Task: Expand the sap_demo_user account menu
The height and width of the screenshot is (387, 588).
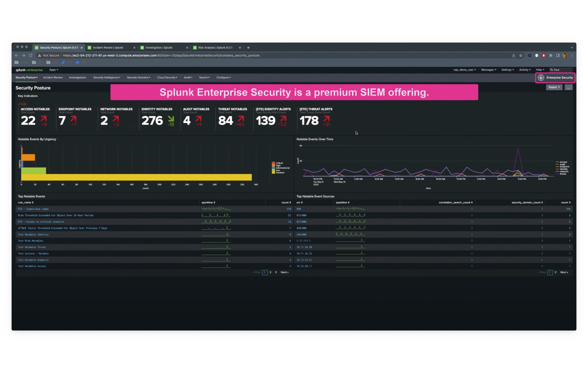Action: pyautogui.click(x=465, y=70)
